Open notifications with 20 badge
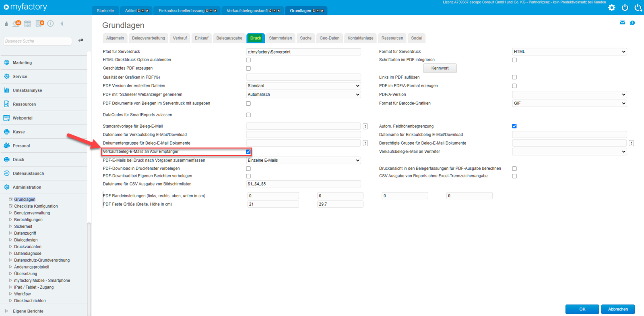The width and height of the screenshot is (644, 316). pyautogui.click(x=17, y=23)
